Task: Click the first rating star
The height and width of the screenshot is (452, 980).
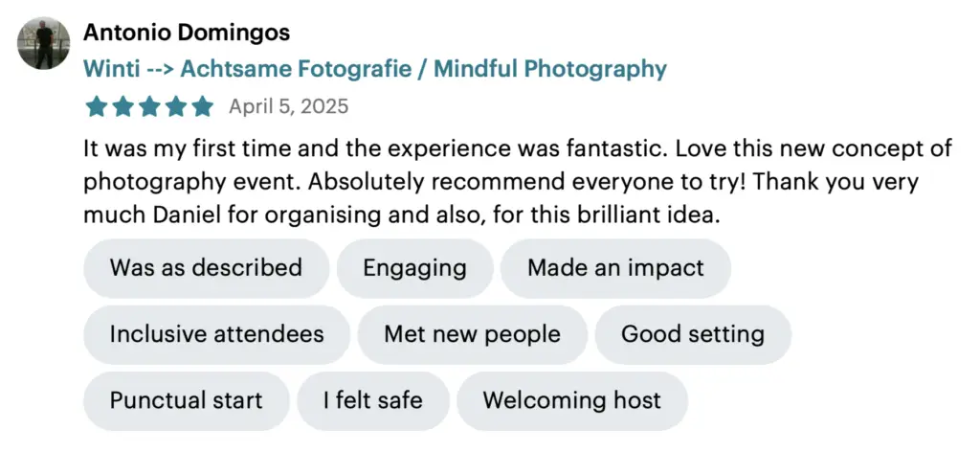Action: (x=97, y=106)
